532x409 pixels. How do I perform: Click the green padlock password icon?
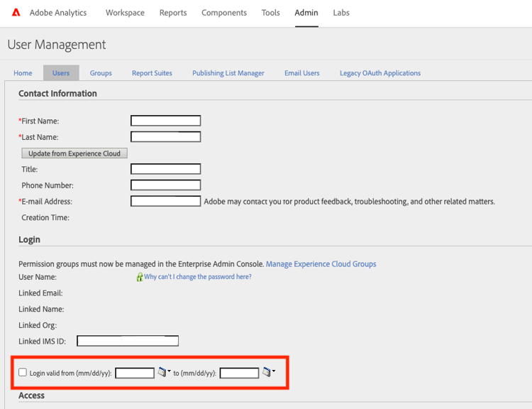pos(140,277)
